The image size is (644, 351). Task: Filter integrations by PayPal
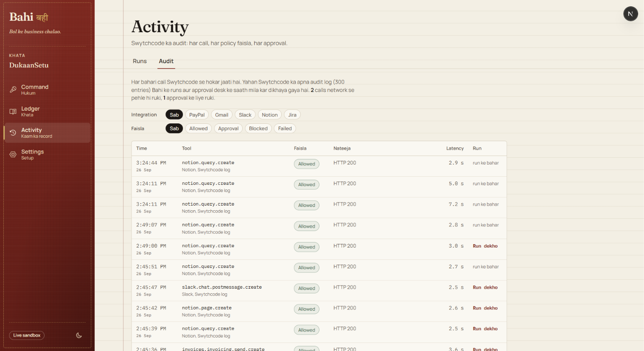tap(197, 115)
